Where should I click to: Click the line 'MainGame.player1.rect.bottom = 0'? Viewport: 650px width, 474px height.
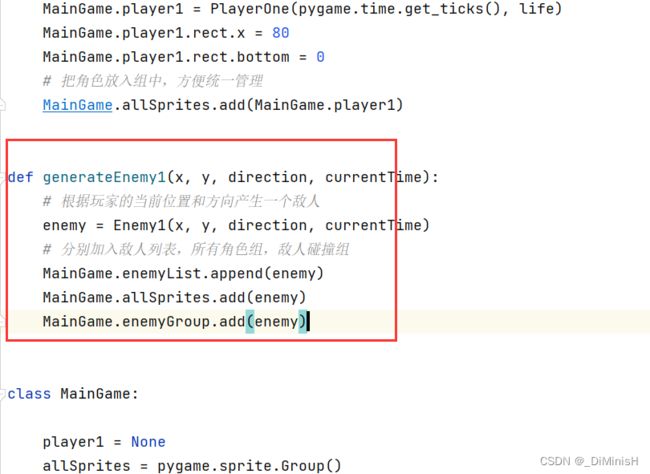[184, 57]
